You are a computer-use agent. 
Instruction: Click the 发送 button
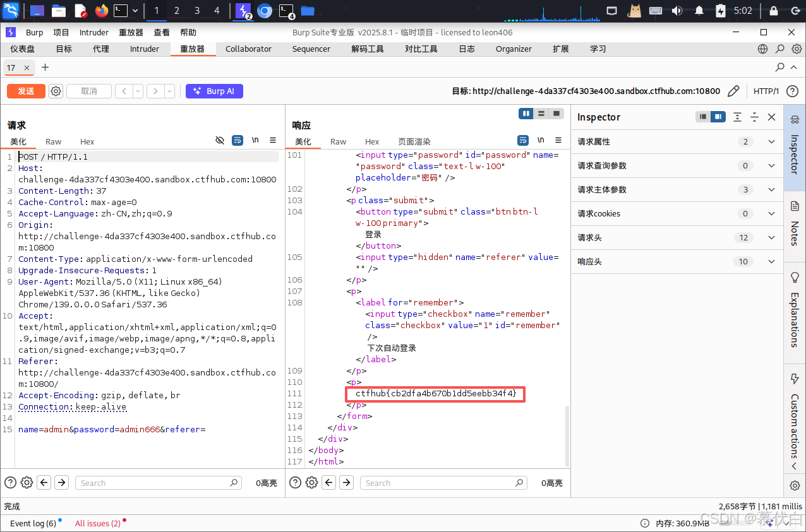tap(26, 91)
